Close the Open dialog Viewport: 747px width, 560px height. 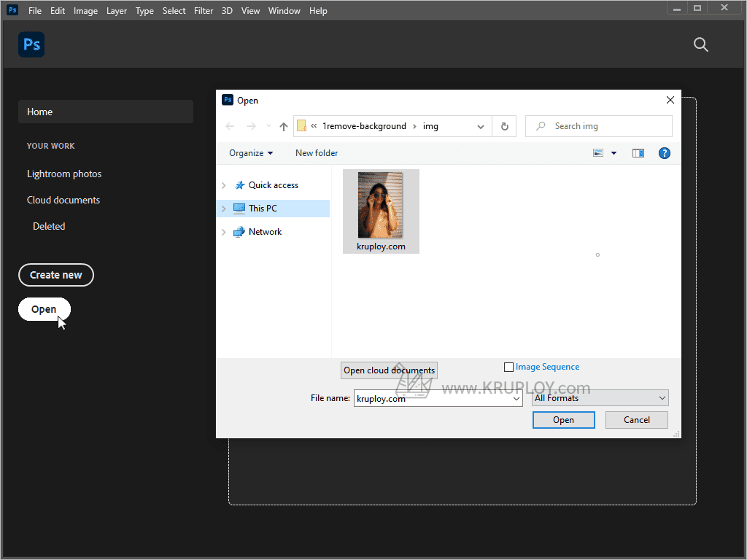point(670,100)
